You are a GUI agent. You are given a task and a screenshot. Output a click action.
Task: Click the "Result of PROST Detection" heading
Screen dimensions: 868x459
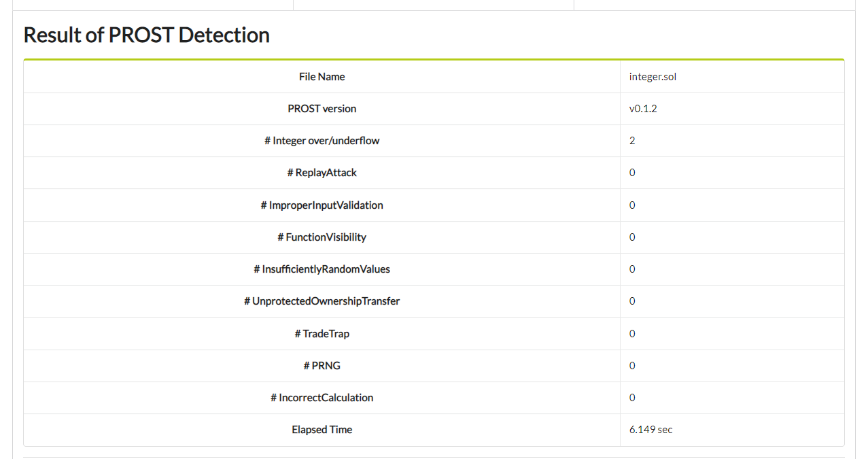pyautogui.click(x=146, y=35)
